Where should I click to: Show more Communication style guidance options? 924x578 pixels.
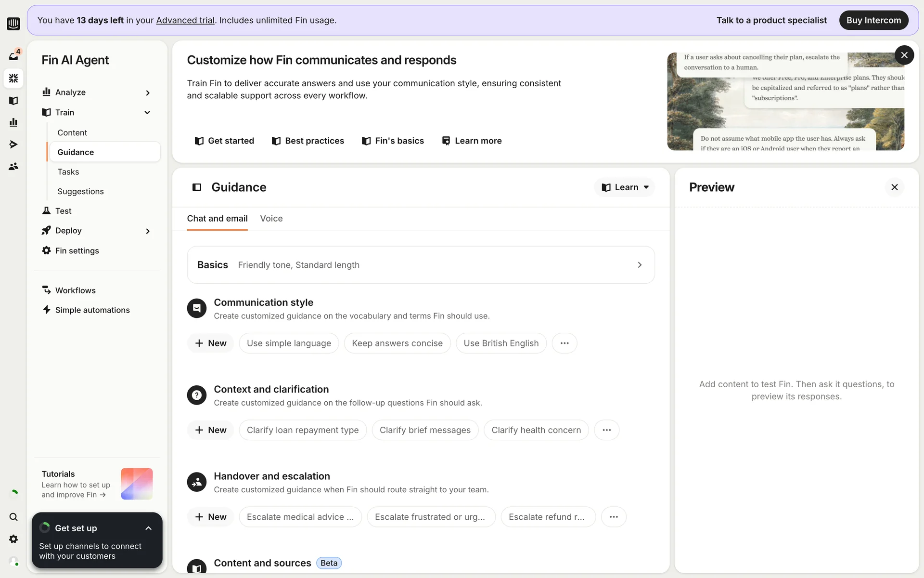(x=565, y=343)
